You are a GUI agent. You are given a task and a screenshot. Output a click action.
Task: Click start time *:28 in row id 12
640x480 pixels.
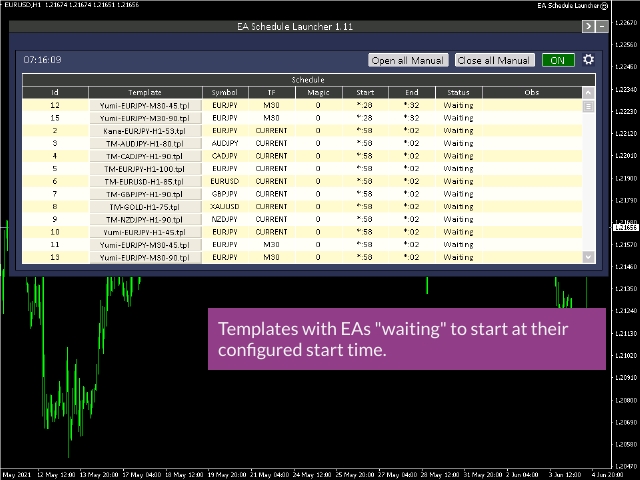coord(365,105)
